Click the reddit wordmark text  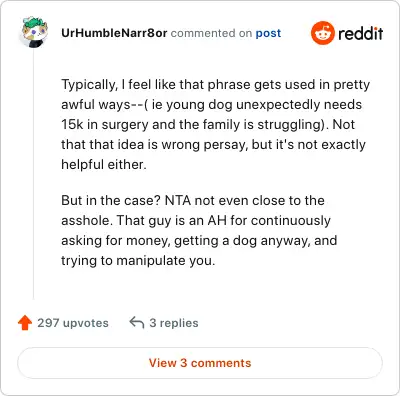tap(361, 33)
